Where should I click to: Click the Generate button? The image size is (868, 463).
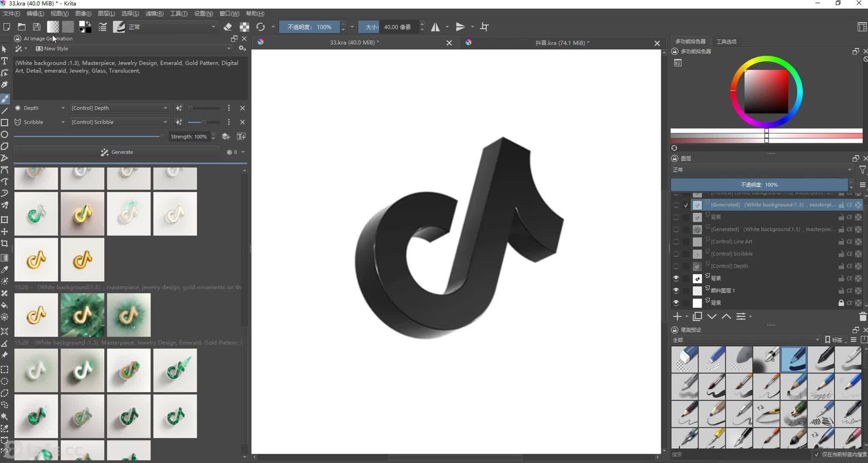[x=117, y=152]
